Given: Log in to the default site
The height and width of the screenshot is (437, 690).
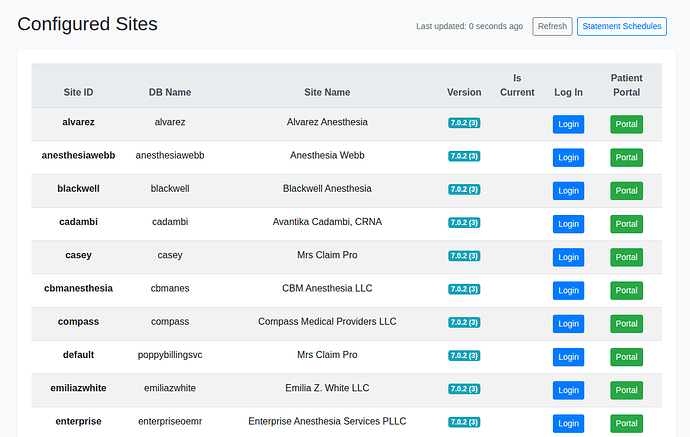Looking at the screenshot, I should pyautogui.click(x=569, y=357).
